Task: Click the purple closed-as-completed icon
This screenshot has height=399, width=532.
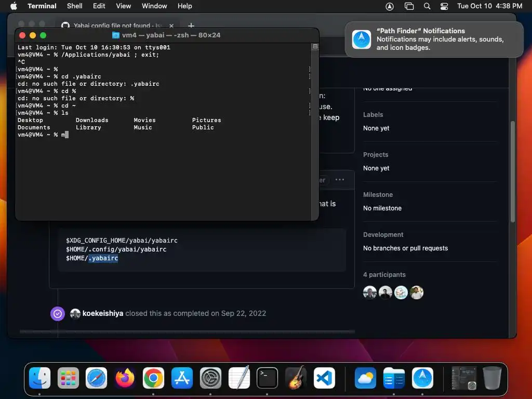Action: tap(58, 314)
